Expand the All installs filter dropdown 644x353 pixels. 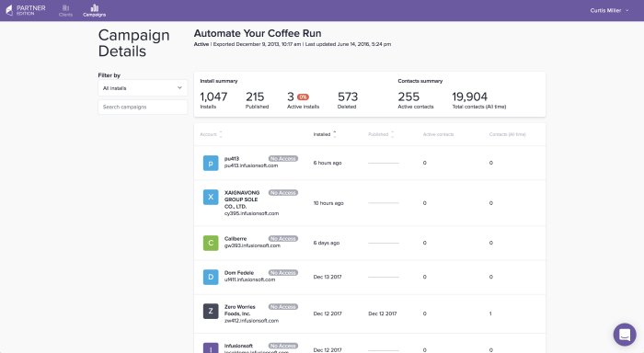(143, 88)
